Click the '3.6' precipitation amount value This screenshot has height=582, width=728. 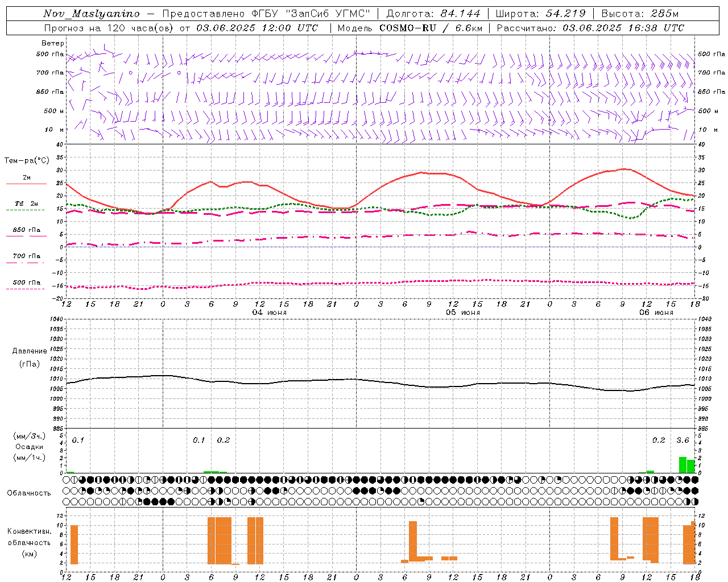[682, 440]
